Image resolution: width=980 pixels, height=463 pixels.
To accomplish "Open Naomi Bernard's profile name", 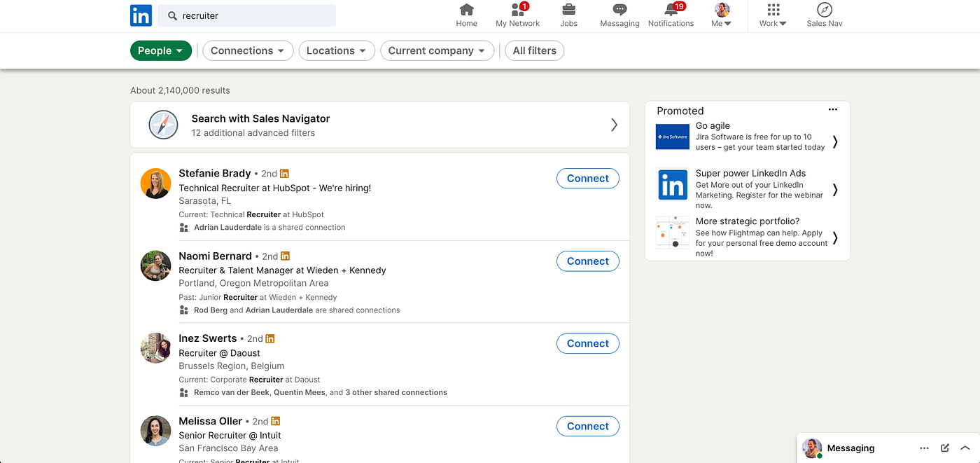I will point(215,256).
